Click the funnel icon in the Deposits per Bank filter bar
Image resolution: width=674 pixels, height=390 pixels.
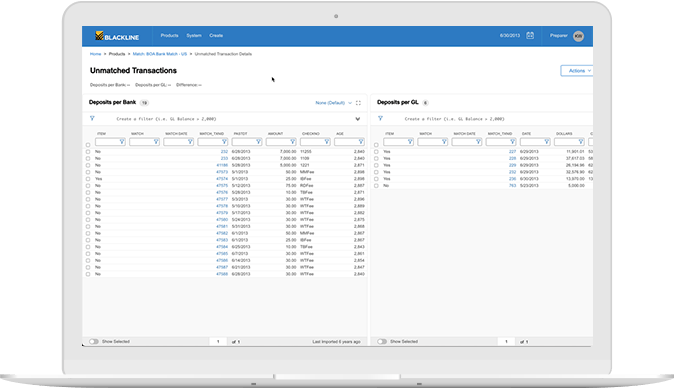coord(92,118)
